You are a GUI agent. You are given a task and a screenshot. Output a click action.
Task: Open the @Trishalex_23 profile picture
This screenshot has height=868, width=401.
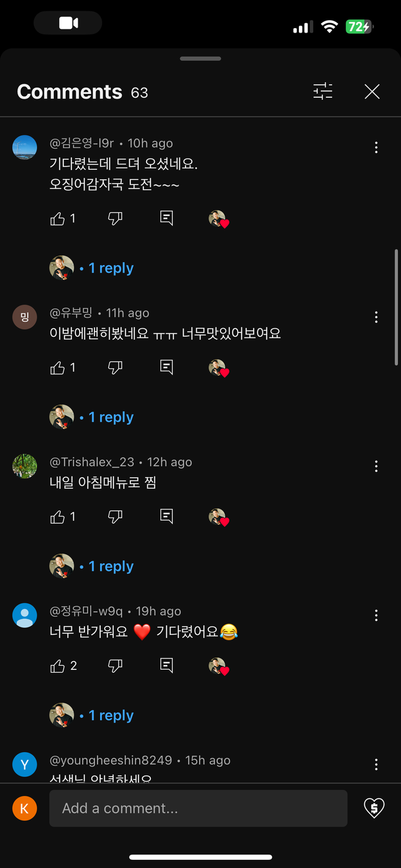tap(25, 466)
